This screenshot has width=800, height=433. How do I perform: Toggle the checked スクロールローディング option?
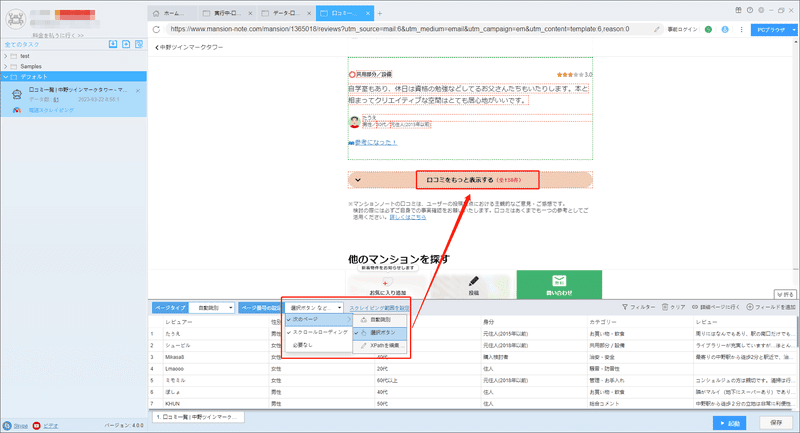click(317, 332)
